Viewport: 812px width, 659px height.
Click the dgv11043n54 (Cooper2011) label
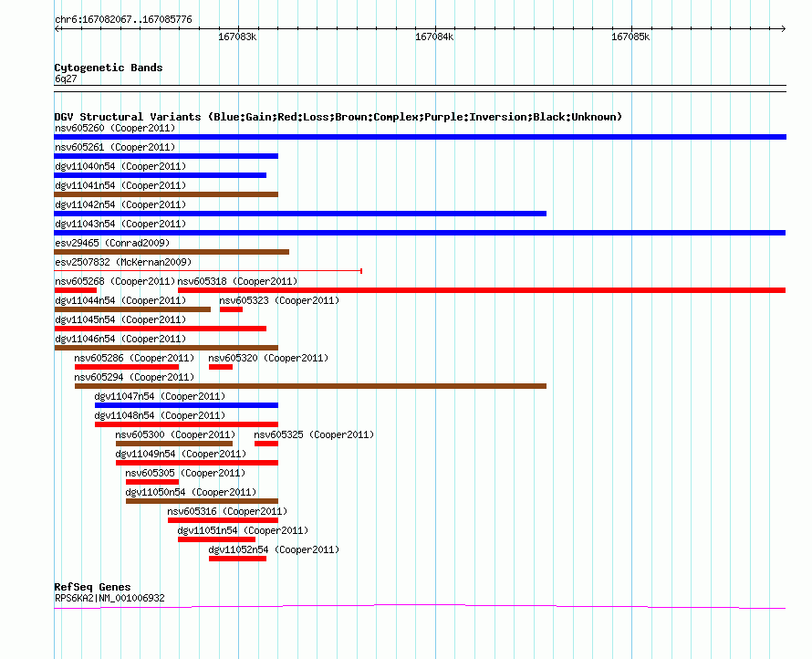(x=120, y=224)
